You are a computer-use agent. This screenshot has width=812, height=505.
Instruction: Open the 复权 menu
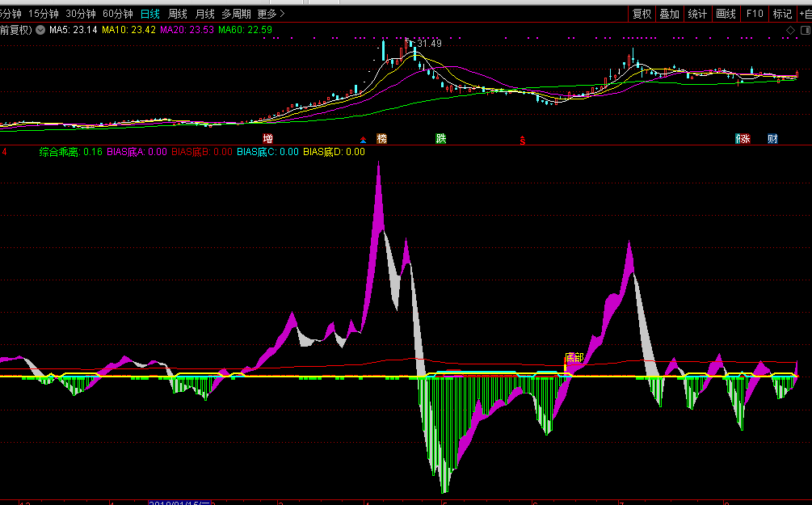click(x=642, y=14)
